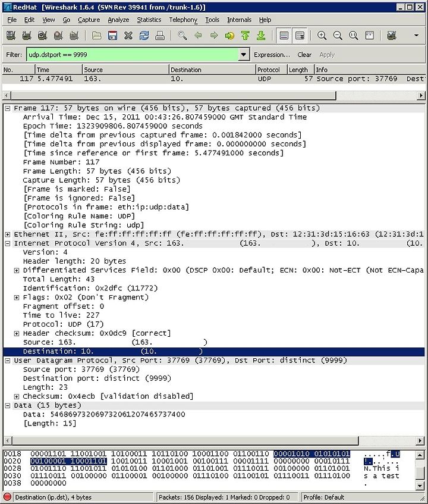This screenshot has width=428, height=504.
Task: Find a packet with magnifier icon
Action: coord(182,35)
